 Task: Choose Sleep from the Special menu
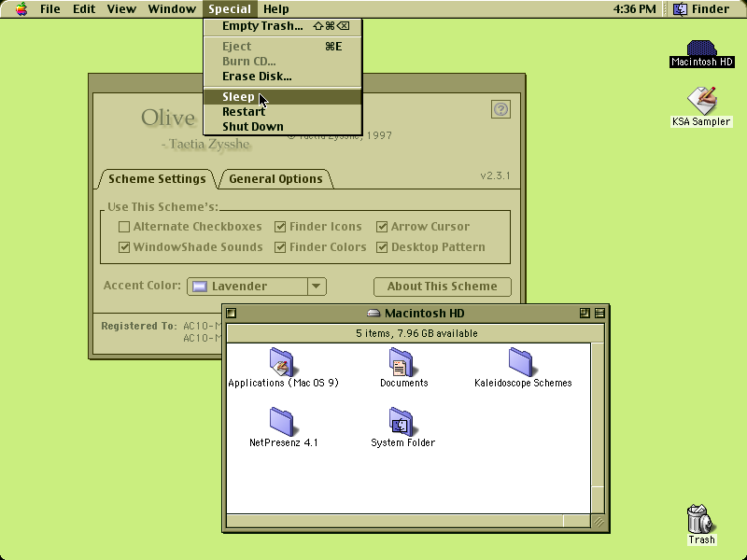(x=283, y=97)
